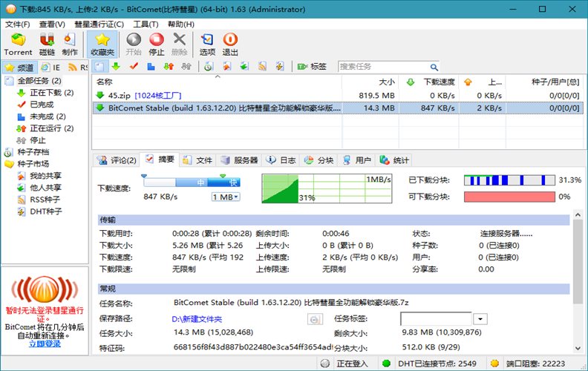Sort tasks by 名称 column
This screenshot has height=371, width=588.
[217, 82]
